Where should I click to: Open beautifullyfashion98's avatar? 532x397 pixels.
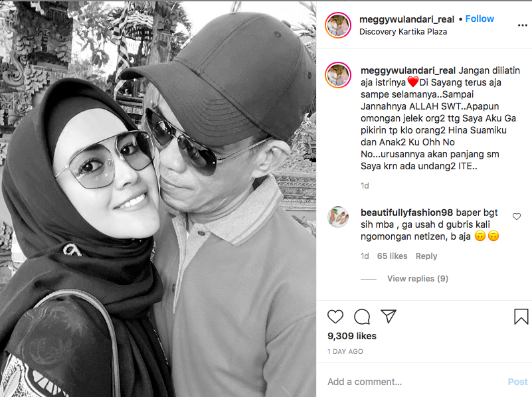338,217
